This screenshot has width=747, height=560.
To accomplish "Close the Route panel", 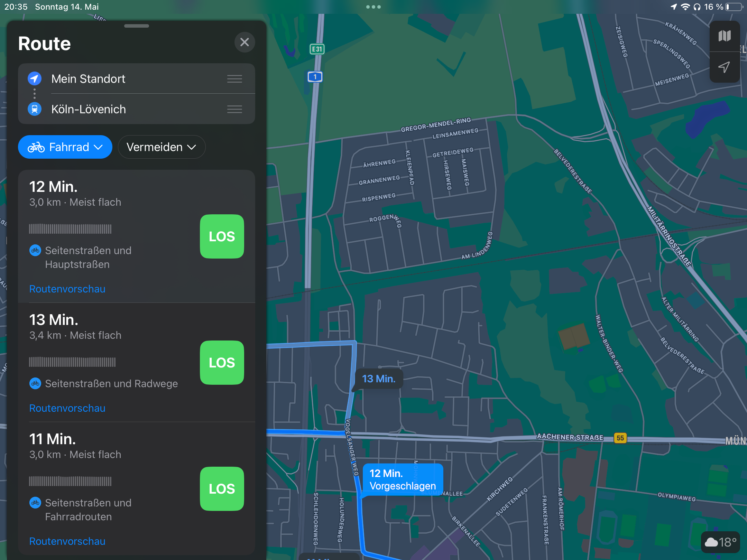I will click(245, 42).
